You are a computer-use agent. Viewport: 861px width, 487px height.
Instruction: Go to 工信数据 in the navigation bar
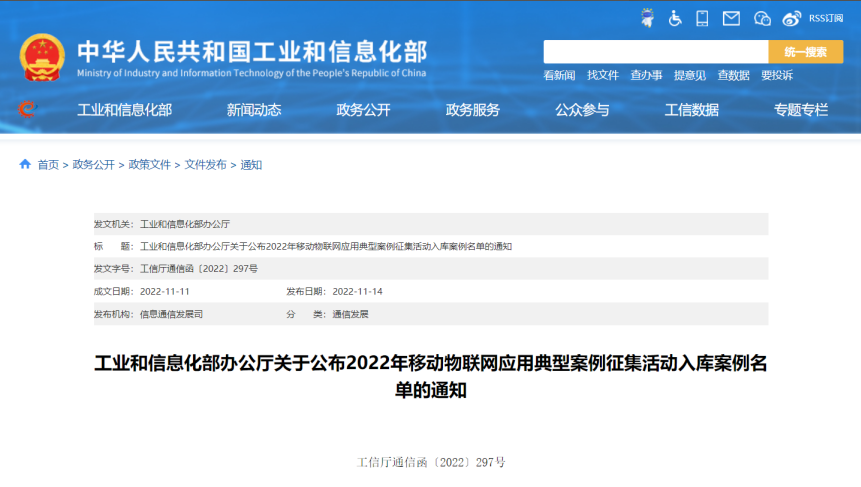(x=692, y=110)
